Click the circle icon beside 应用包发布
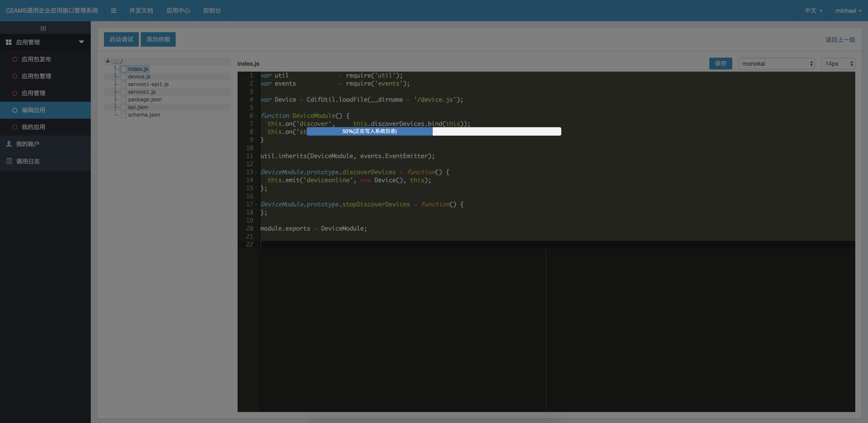 (x=15, y=59)
